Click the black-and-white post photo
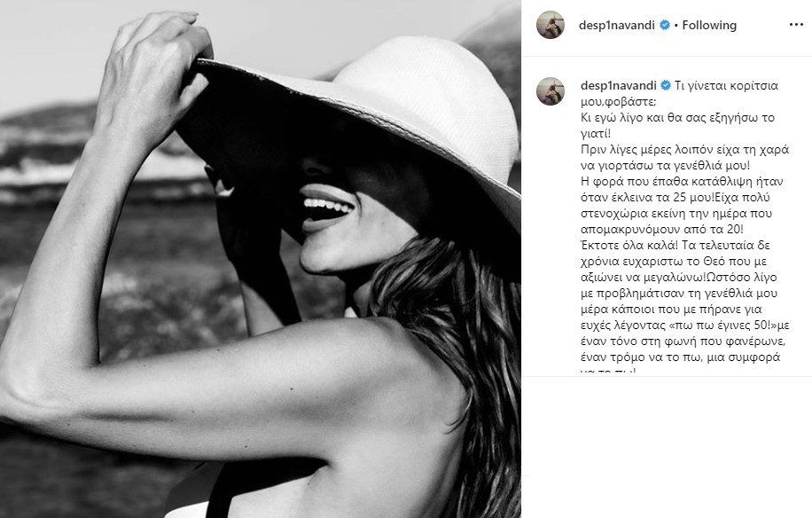 point(261,259)
